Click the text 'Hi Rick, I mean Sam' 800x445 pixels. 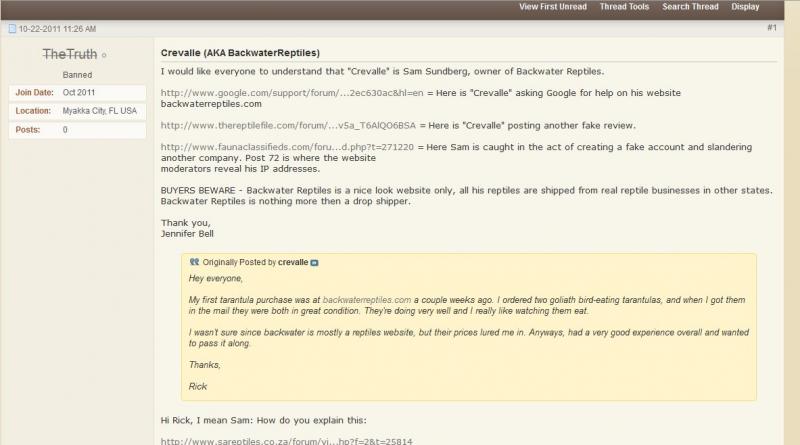point(206,421)
